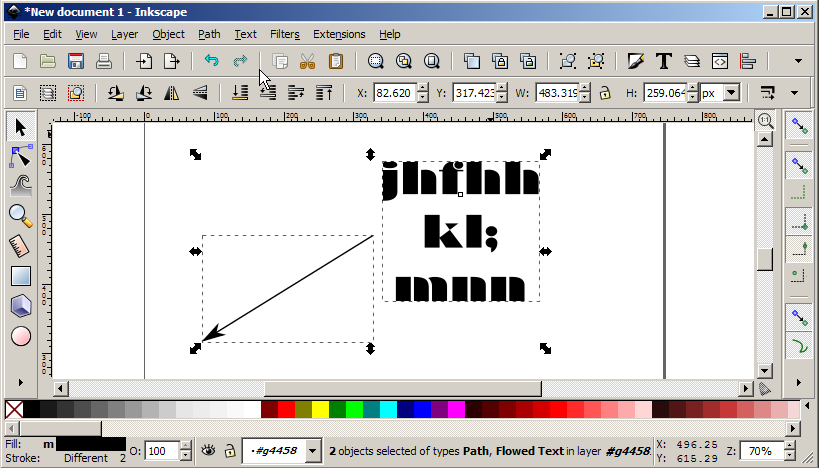
Task: Click the Export icon
Action: (x=172, y=61)
